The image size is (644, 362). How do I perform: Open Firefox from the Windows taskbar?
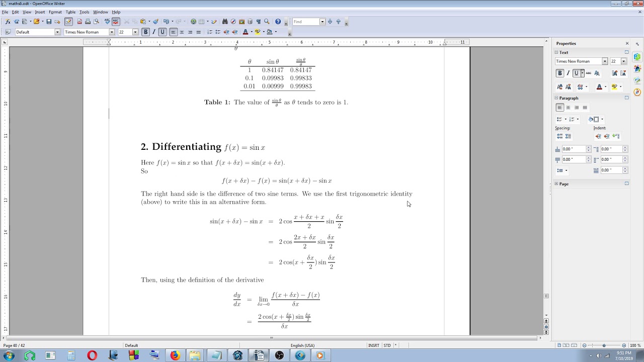click(x=175, y=355)
